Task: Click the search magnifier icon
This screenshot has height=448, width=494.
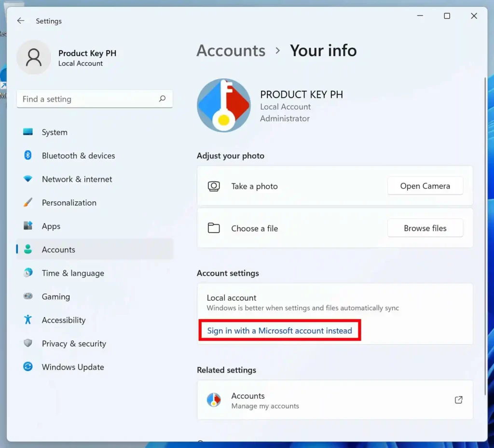Action: point(162,98)
